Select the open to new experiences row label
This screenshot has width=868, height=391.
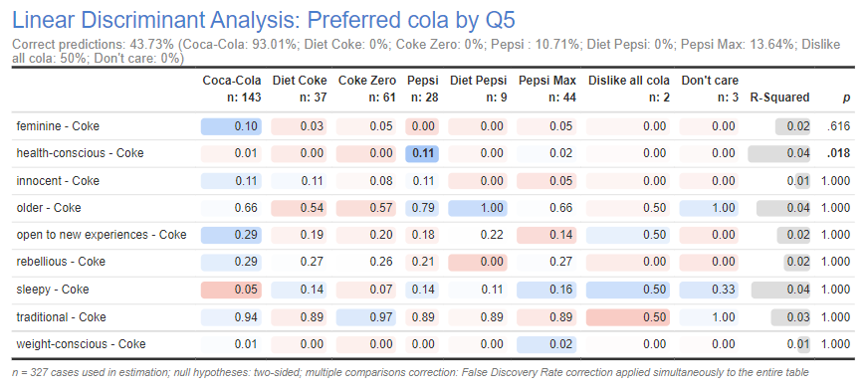click(102, 235)
